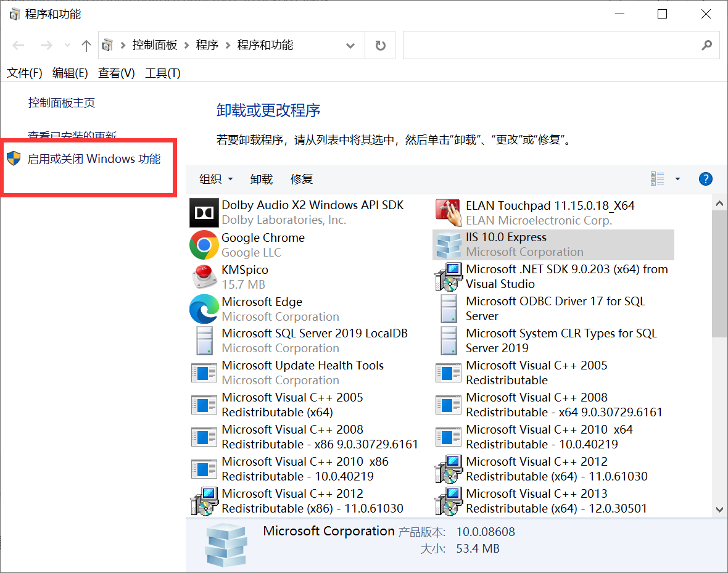Select Visual C++ 2010 x64 icon
The height and width of the screenshot is (573, 728).
point(448,437)
